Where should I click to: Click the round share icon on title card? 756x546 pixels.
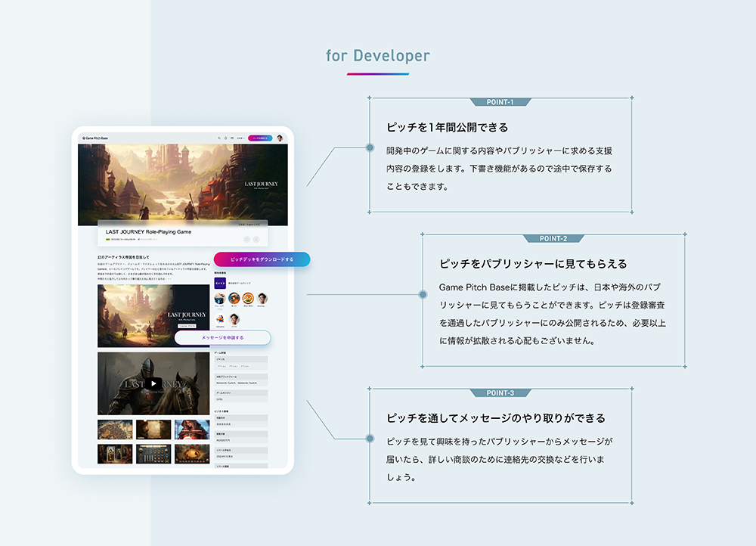click(x=256, y=239)
